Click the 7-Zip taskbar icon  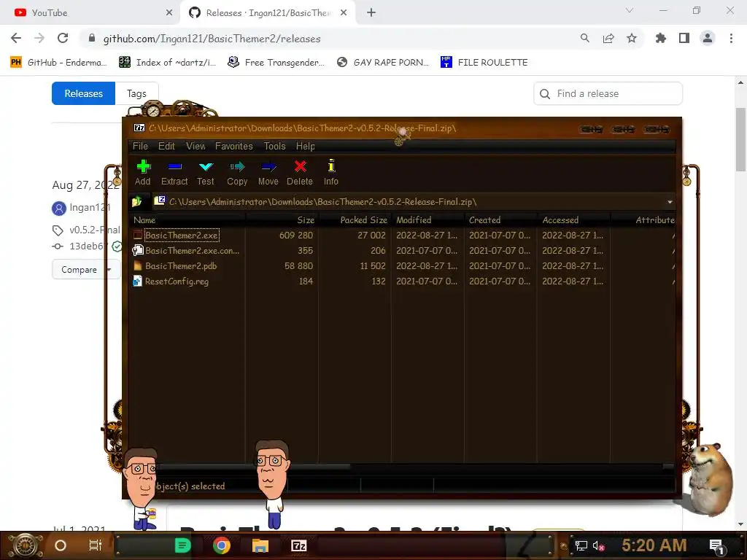tap(298, 545)
